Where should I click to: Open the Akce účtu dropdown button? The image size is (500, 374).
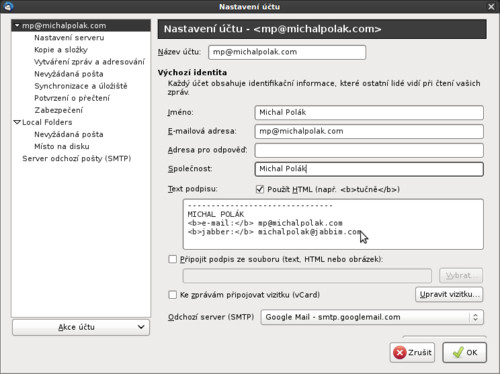(81, 327)
